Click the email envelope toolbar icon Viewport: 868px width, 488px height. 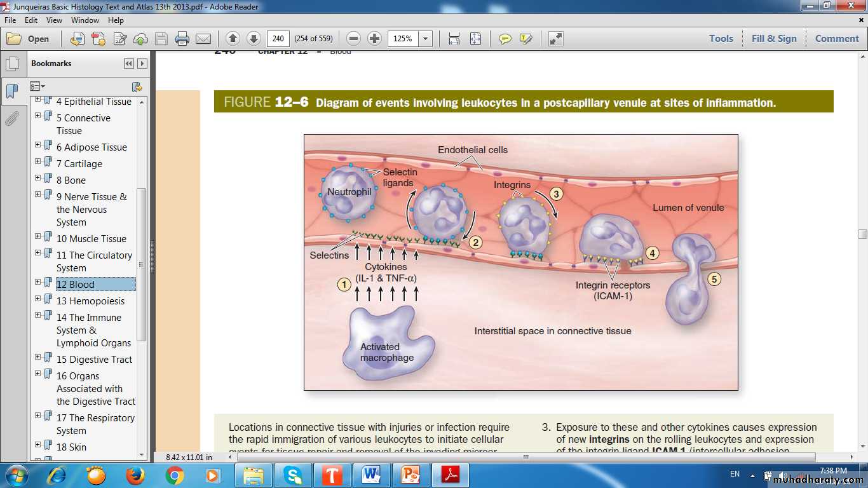pos(203,39)
